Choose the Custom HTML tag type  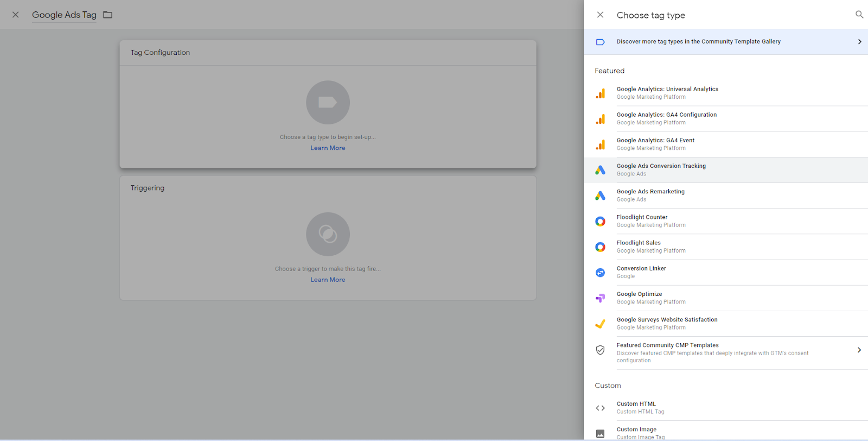coord(726,408)
